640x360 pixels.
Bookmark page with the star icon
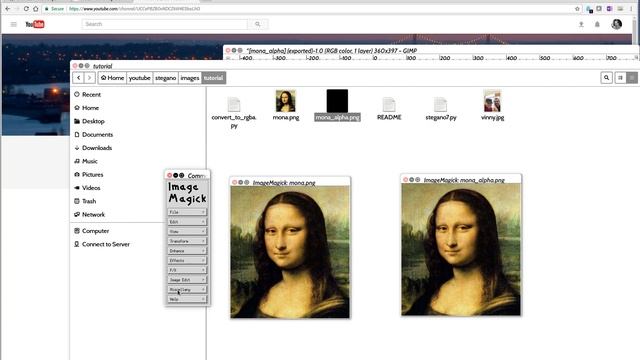click(x=577, y=9)
